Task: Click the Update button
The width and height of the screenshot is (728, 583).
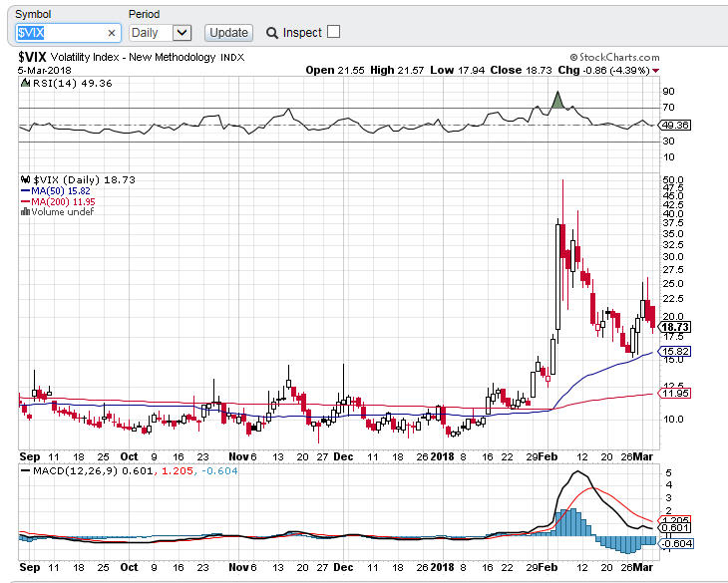Action: pyautogui.click(x=228, y=33)
